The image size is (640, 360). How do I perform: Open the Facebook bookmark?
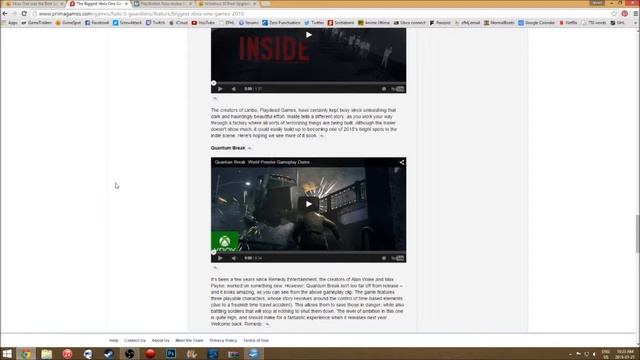(97, 23)
